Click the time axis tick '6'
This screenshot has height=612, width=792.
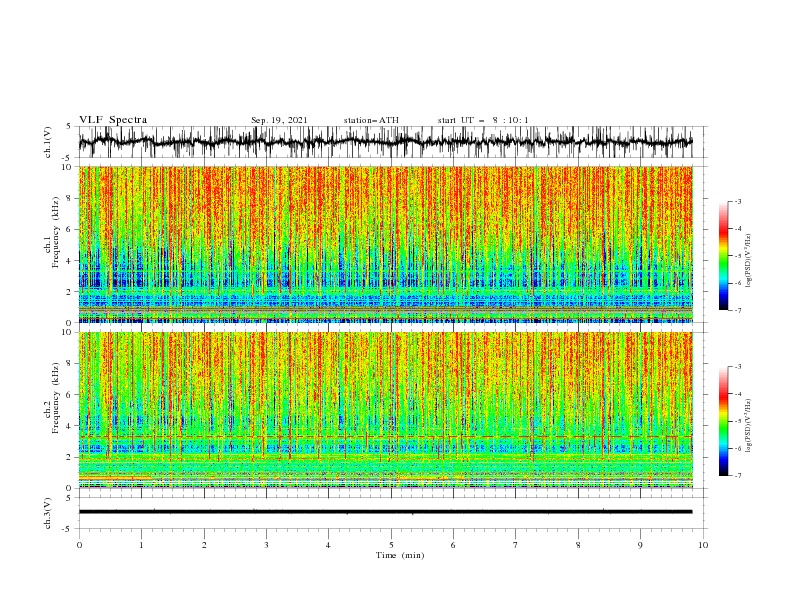tap(454, 545)
